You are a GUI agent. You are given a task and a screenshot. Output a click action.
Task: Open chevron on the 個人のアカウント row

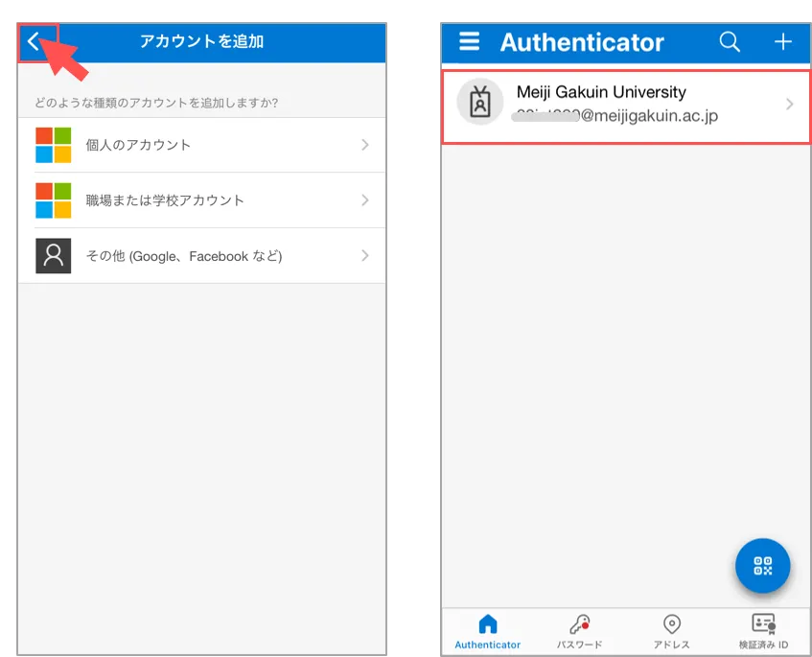click(365, 145)
